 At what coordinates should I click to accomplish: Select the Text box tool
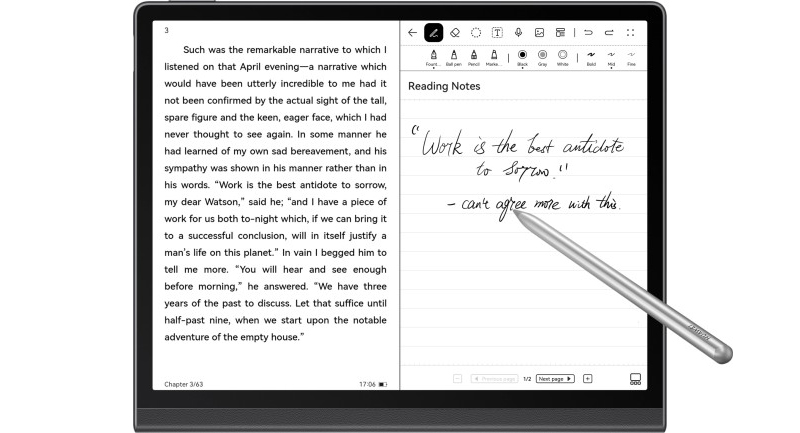coord(497,32)
